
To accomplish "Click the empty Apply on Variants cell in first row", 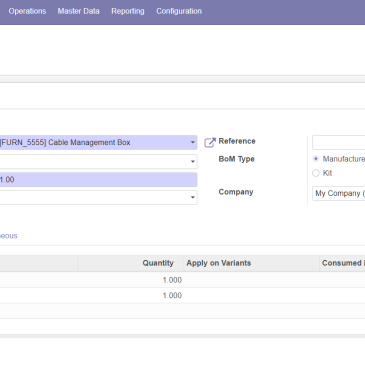I will (x=251, y=280).
